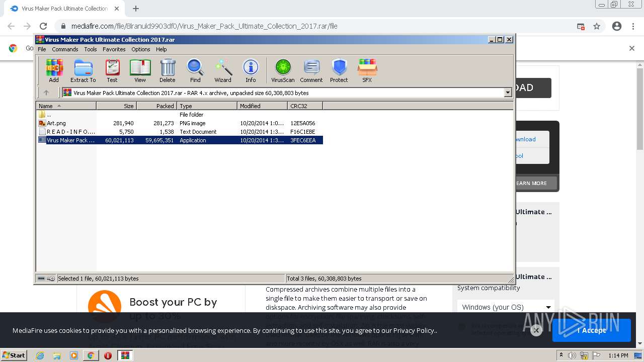Select the Art.png file row
644x362 pixels.
click(180, 123)
